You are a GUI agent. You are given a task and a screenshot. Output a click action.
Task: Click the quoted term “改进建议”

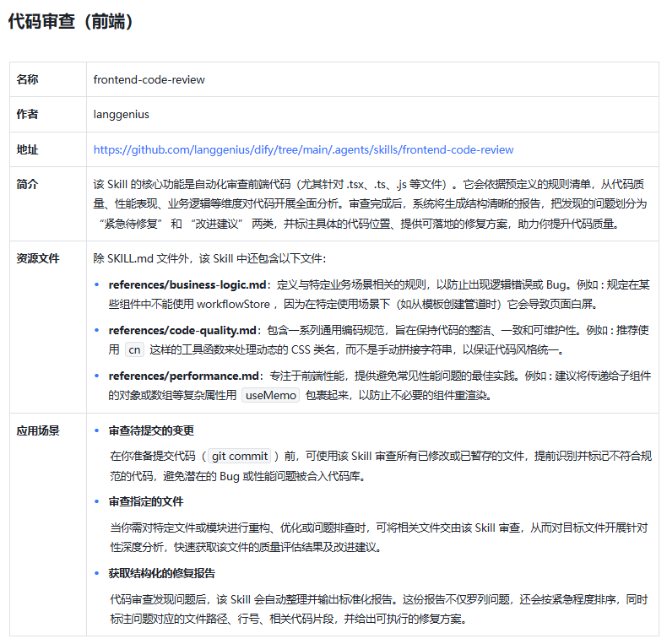point(217,224)
